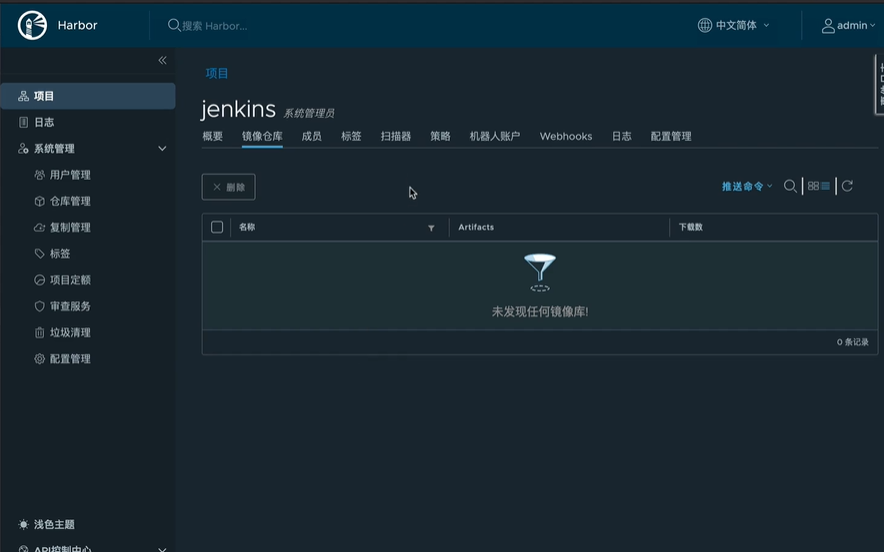Screen dimensions: 884x552
Task: Click the 系统管理员 role label
Action: click(x=309, y=114)
